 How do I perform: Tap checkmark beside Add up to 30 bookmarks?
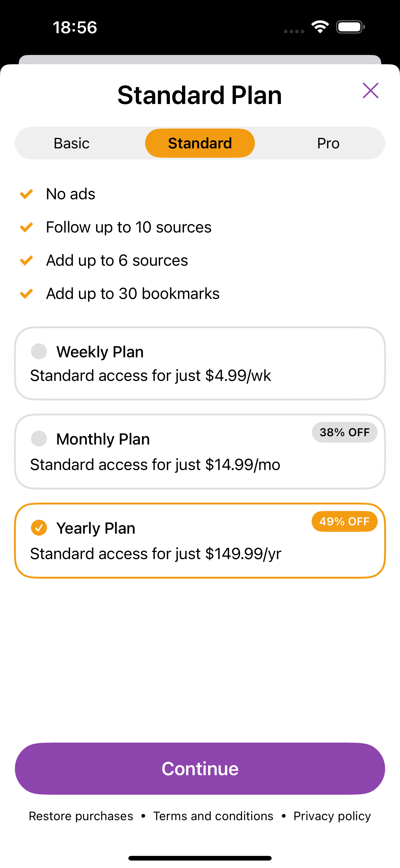26,293
